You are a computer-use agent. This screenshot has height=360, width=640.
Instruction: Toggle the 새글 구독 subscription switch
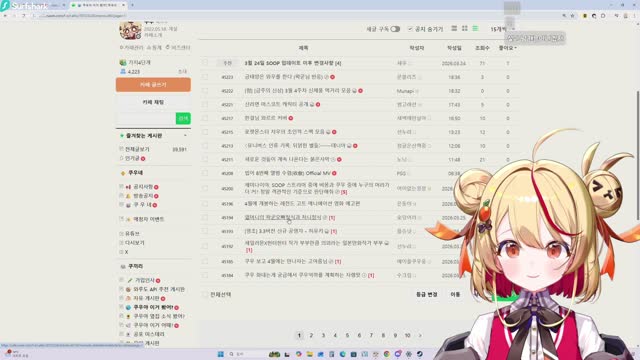(395, 29)
